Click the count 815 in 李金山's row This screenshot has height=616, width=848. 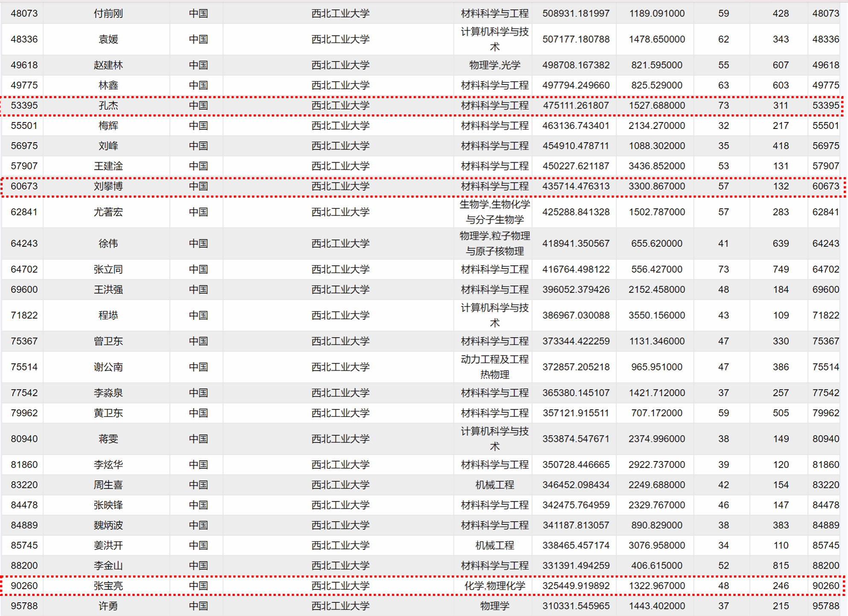click(781, 566)
